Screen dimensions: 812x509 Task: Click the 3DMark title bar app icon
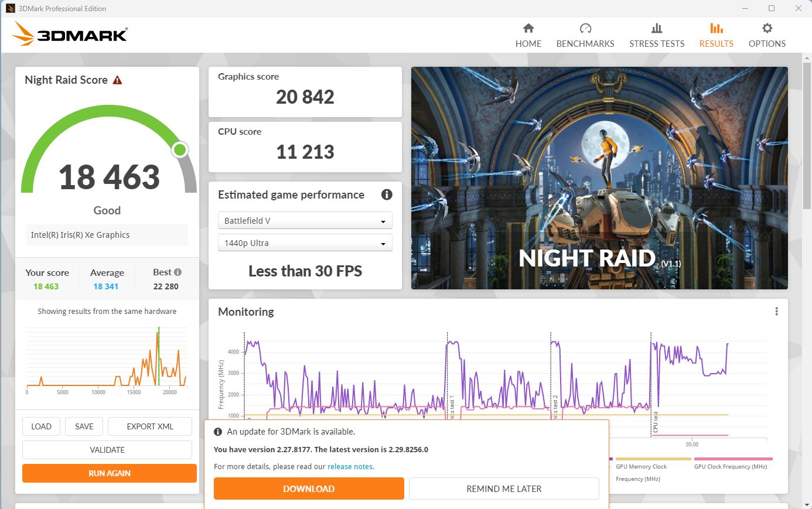(10, 8)
